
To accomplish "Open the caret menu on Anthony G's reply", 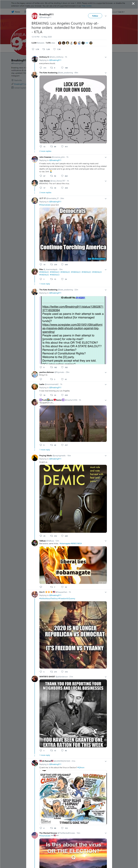I will 106,57.
